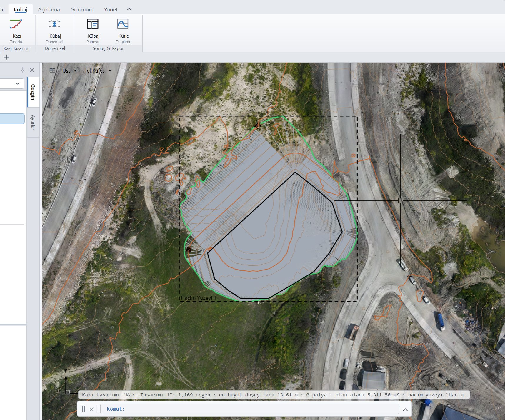The width and height of the screenshot is (505, 420).
Task: Add a new tab with the plus icon
Action: coord(7,57)
